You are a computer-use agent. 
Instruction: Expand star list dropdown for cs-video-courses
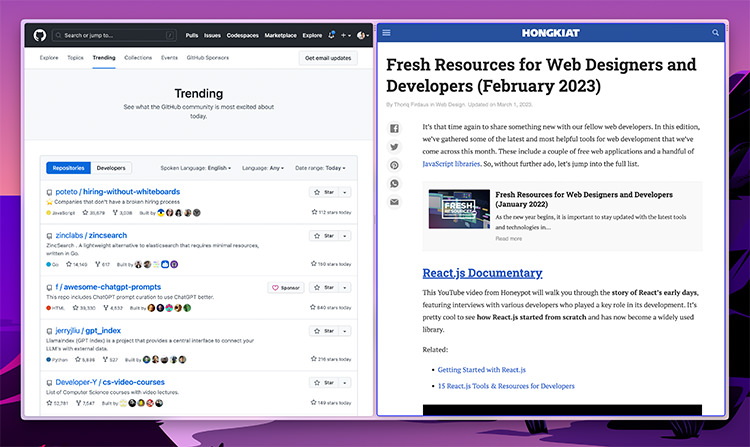pos(345,382)
